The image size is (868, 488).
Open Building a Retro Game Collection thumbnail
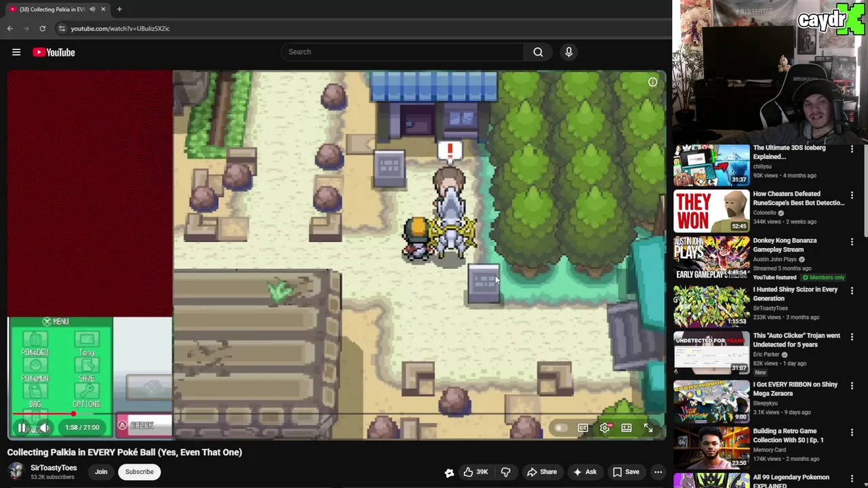711,448
